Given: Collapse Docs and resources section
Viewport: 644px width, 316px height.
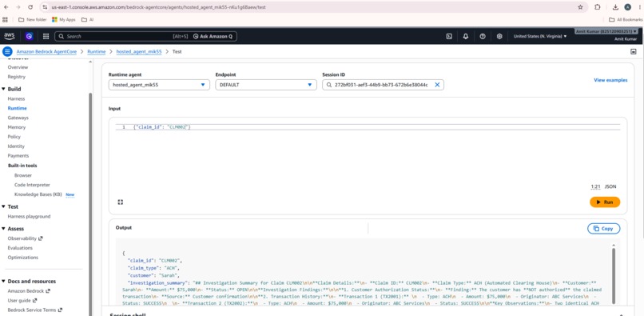Looking at the screenshot, I should 4,281.
